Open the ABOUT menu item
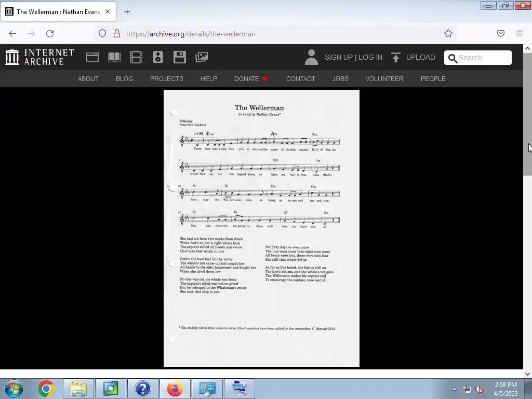532x399 pixels. coord(88,79)
